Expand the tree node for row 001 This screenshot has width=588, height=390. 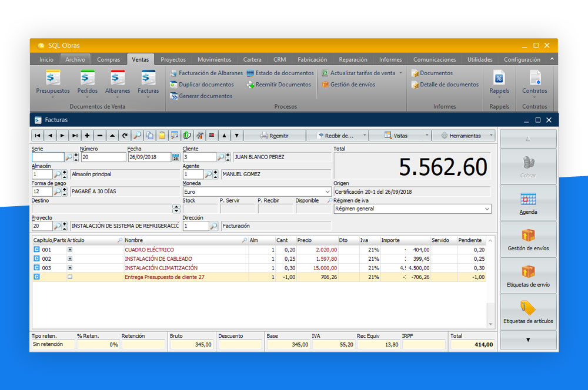pos(70,250)
